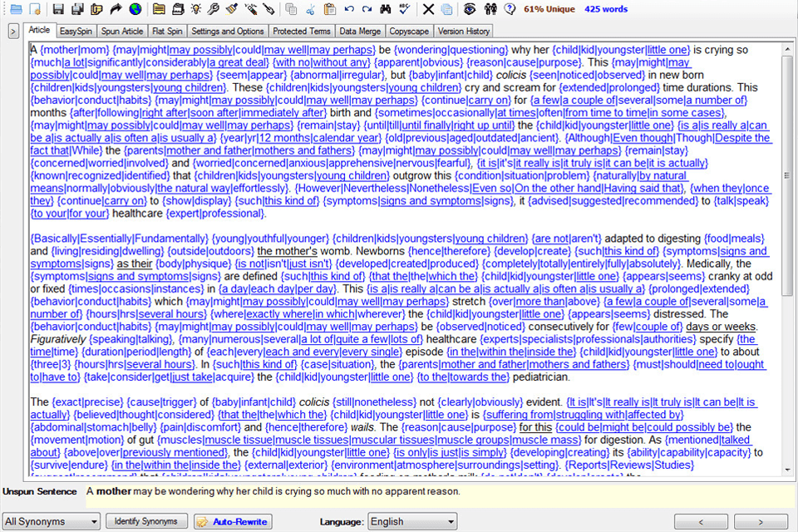Click the 'Unspun Sentence' label

coord(40,491)
